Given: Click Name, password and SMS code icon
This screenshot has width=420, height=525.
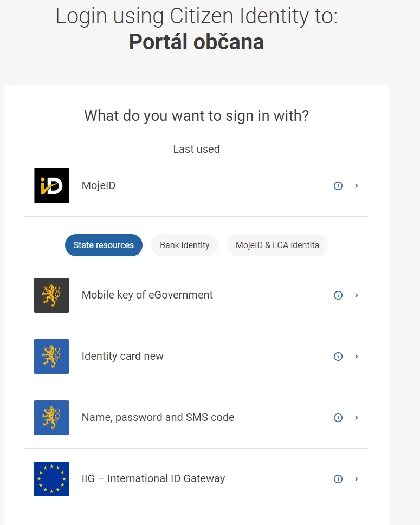Looking at the screenshot, I should [x=51, y=418].
